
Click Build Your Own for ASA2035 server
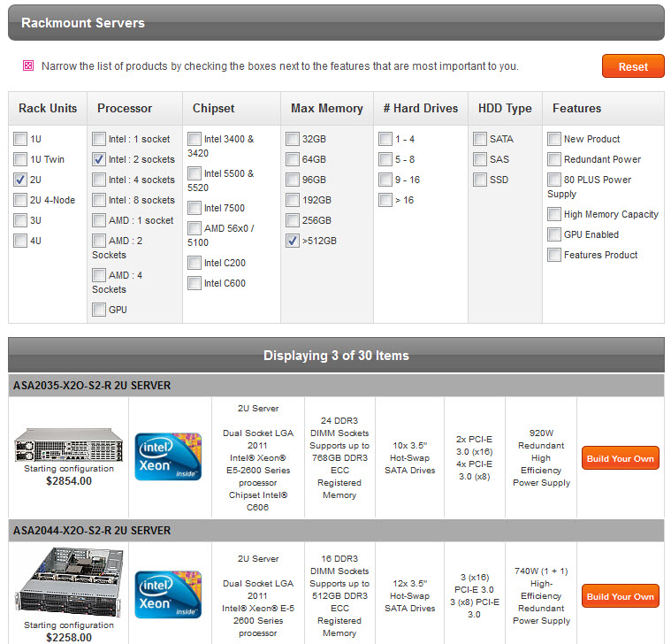[x=620, y=458]
